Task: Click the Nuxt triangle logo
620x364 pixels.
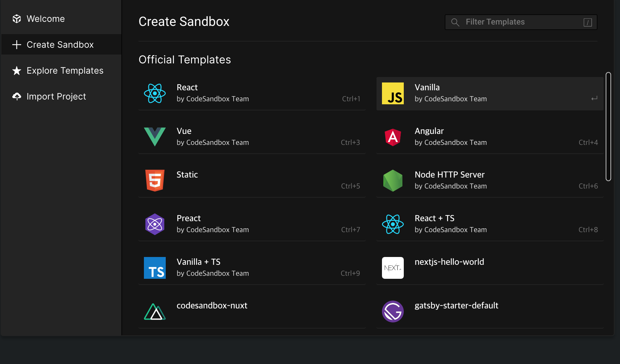Action: point(155,312)
